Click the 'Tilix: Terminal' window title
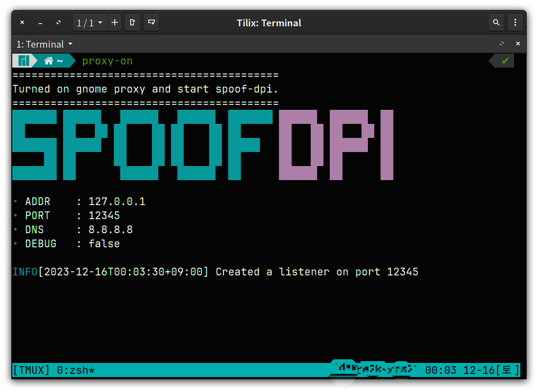 [x=269, y=23]
